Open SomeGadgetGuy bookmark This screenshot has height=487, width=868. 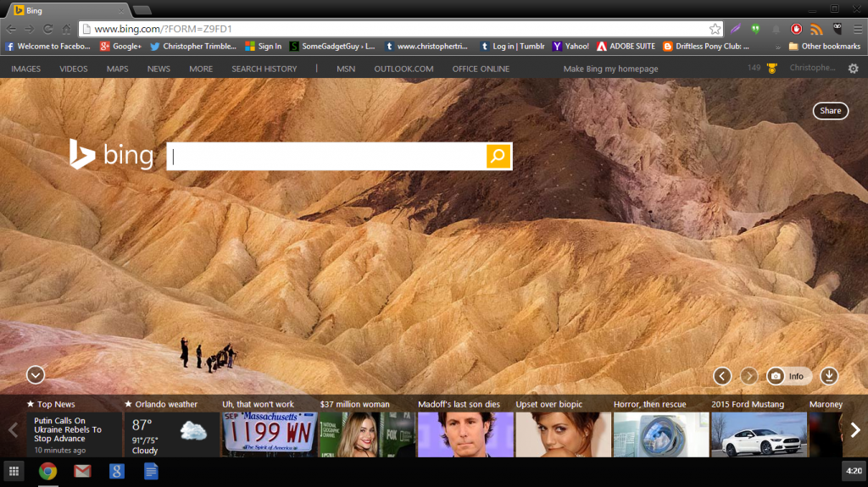click(x=332, y=47)
